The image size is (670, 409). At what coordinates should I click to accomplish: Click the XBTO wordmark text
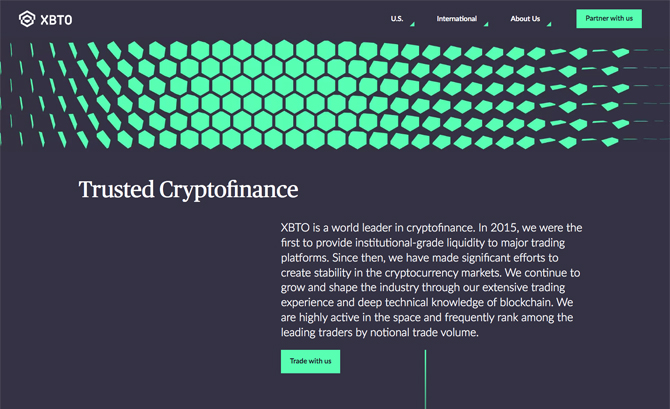[x=56, y=20]
